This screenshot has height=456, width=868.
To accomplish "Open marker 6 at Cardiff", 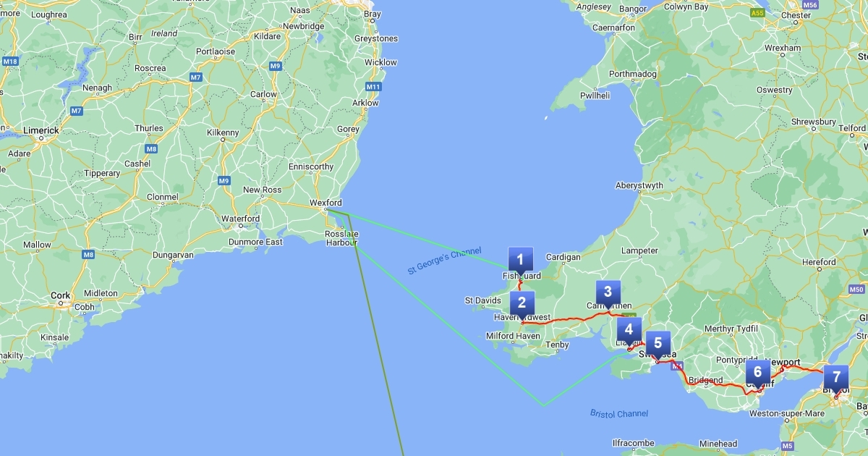I will (757, 373).
